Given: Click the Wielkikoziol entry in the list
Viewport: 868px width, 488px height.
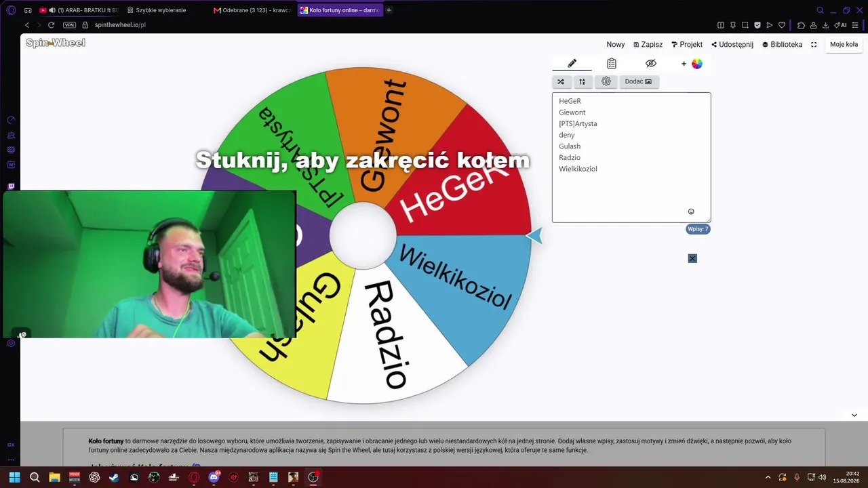Looking at the screenshot, I should point(578,169).
